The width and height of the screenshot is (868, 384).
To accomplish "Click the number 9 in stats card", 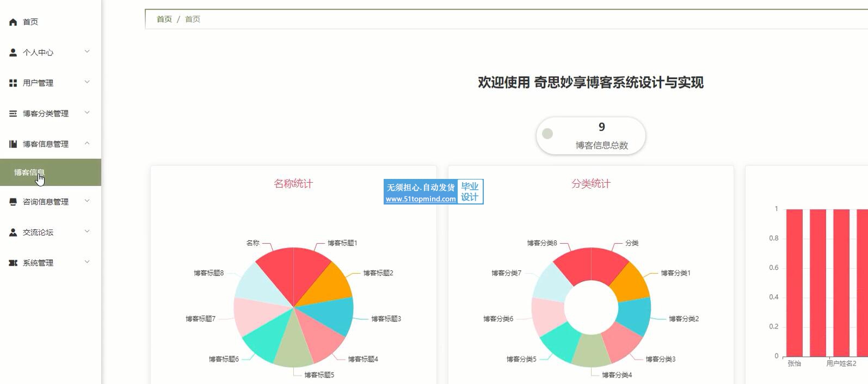I will click(x=602, y=127).
